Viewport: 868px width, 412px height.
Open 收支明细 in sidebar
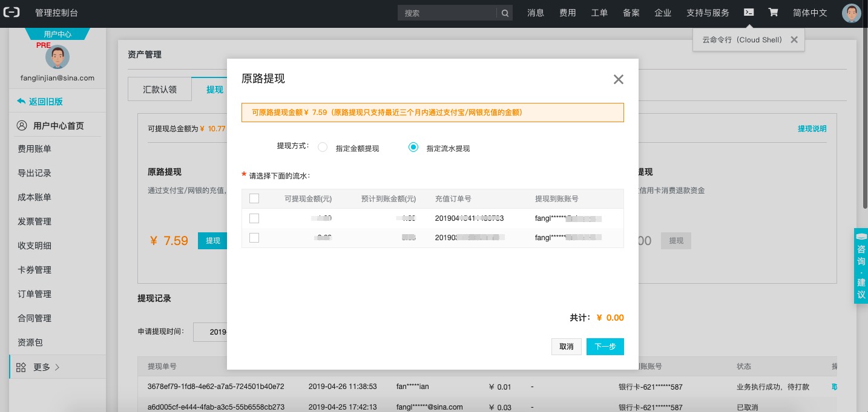click(x=35, y=246)
